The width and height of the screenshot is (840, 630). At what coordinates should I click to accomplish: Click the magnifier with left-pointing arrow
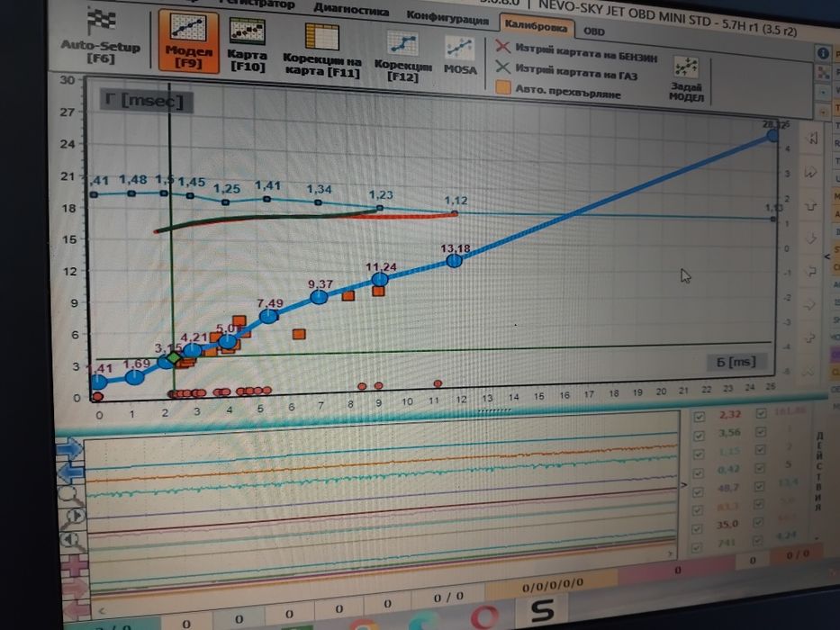click(x=72, y=541)
